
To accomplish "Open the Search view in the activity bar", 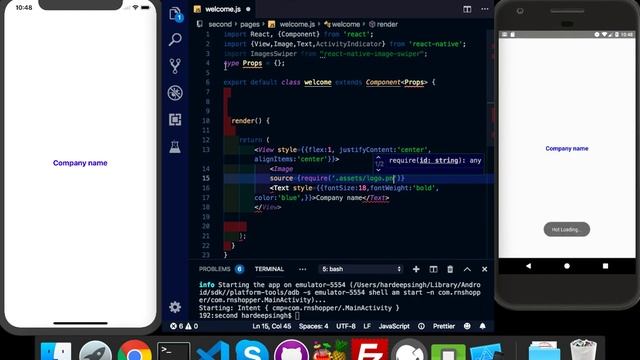I will pos(175,40).
